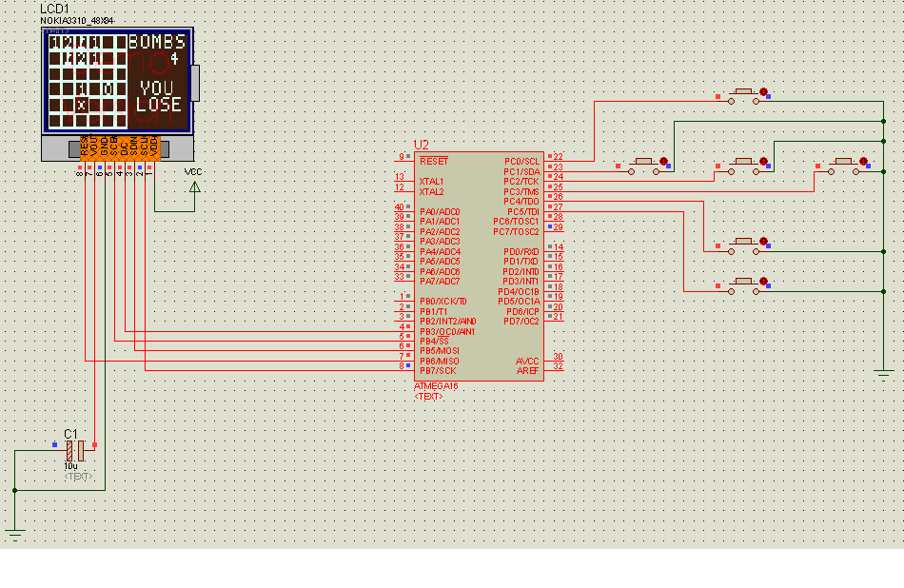
Task: Toggle the red latch dot on PC1 button
Action: click(663, 162)
